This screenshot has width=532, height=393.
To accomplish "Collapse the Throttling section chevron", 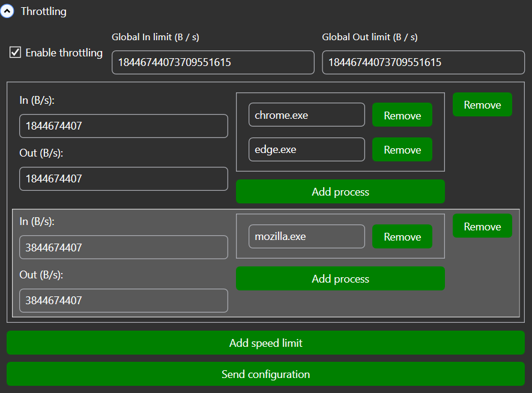I will click(x=7, y=11).
